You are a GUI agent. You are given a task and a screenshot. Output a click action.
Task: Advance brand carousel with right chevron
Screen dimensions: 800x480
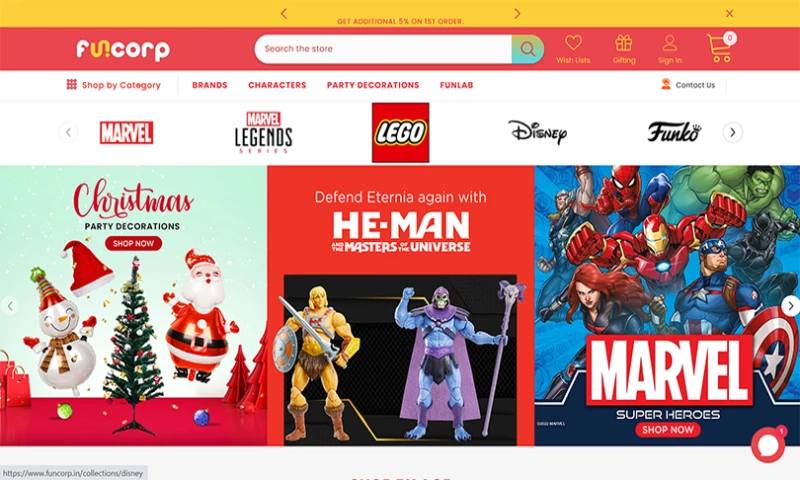[x=733, y=133]
